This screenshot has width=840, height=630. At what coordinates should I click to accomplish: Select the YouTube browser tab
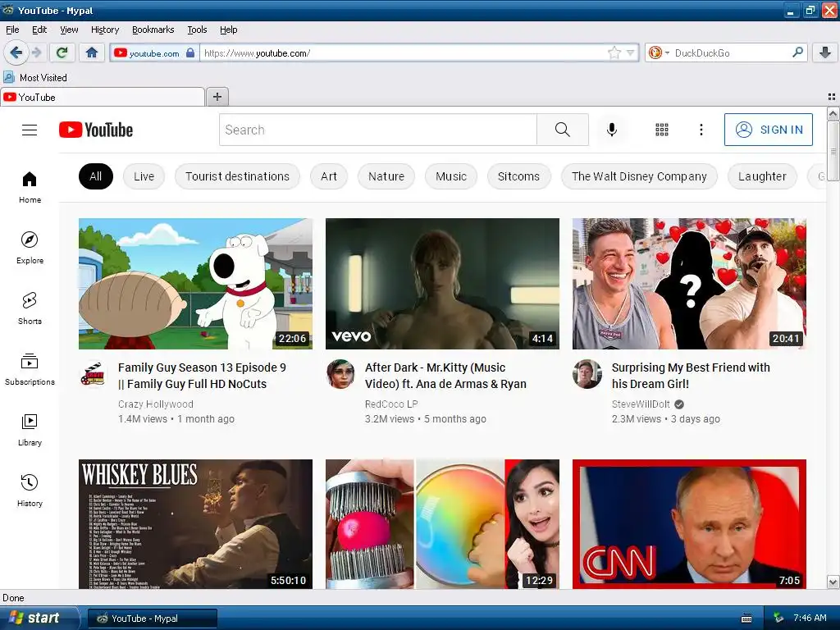point(103,97)
